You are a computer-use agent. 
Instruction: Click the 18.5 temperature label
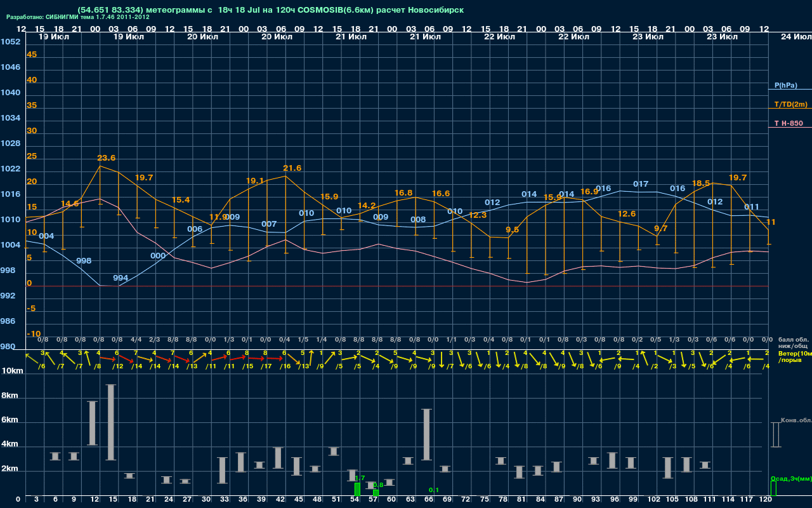pos(700,184)
